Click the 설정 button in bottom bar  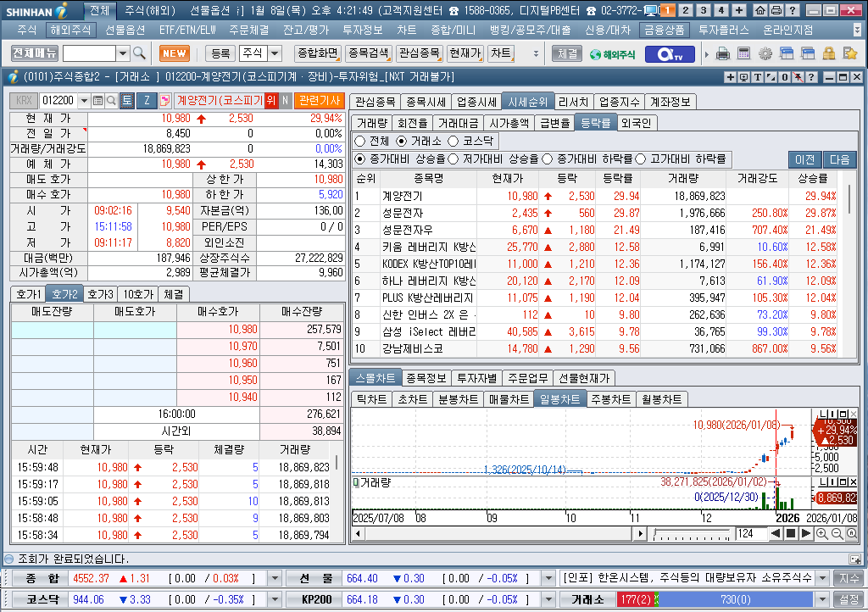[x=849, y=599]
